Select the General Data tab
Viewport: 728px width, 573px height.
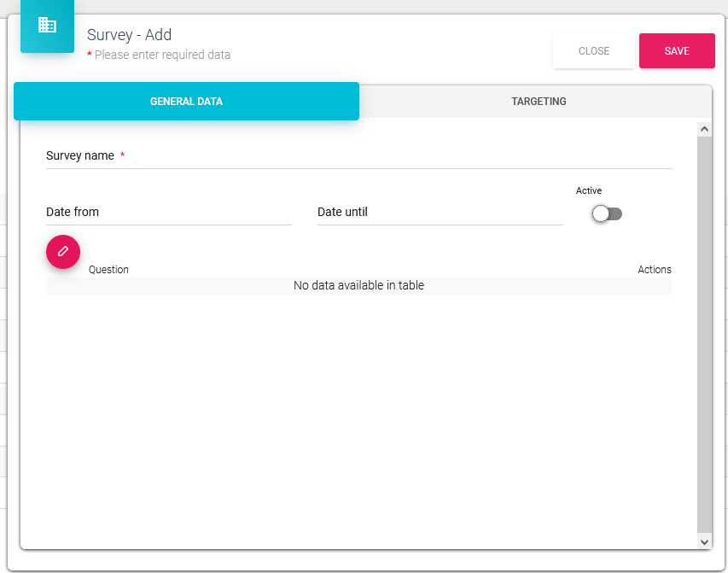pyautogui.click(x=186, y=102)
